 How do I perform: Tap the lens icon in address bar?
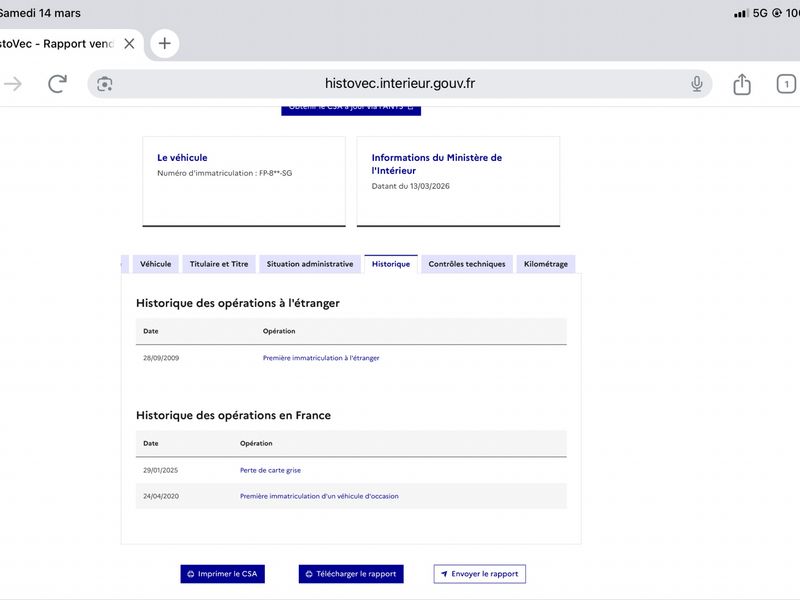[x=105, y=84]
